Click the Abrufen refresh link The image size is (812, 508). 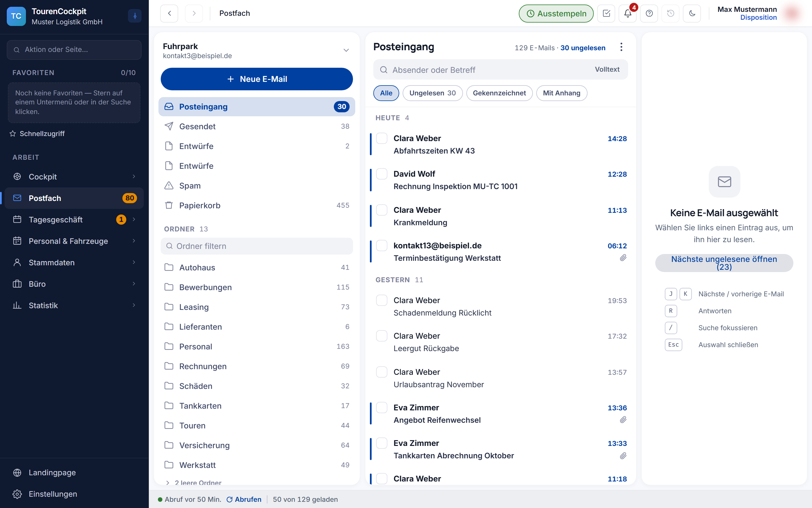tap(244, 499)
